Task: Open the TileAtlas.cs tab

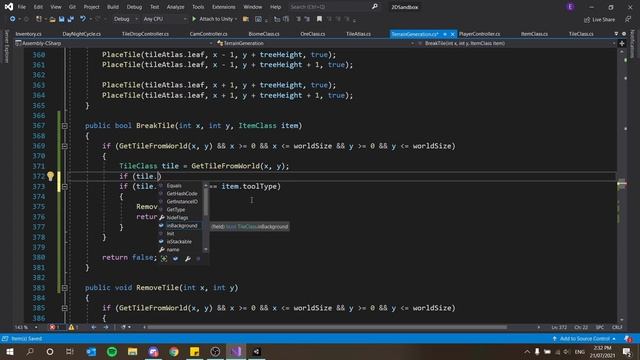Action: click(358, 34)
